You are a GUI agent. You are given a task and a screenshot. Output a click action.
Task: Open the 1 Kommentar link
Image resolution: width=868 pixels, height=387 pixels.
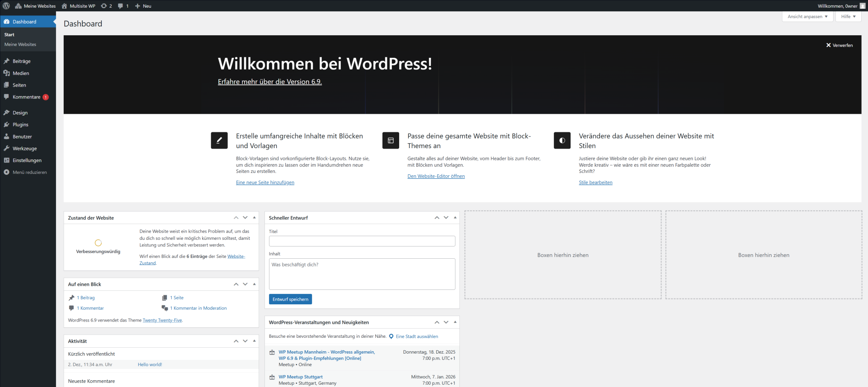click(x=90, y=308)
